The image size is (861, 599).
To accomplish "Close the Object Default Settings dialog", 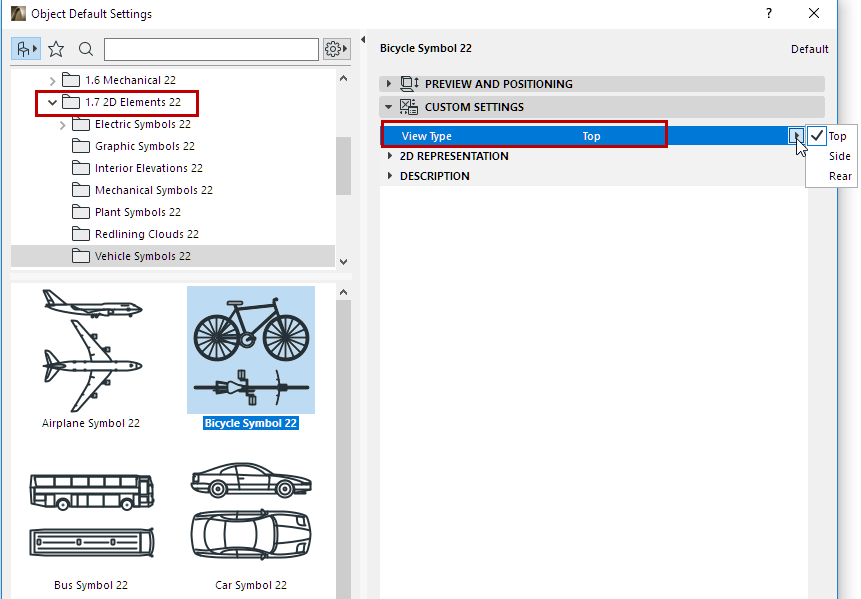I will (814, 13).
